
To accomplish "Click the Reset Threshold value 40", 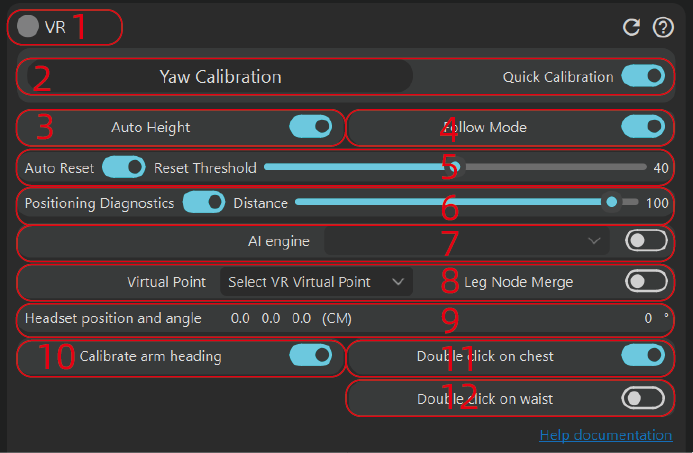I will (661, 168).
